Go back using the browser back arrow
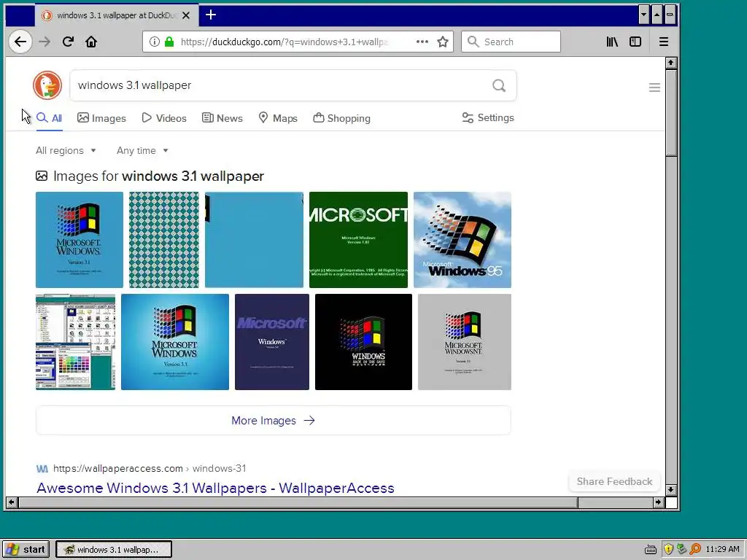The height and width of the screenshot is (560, 747). click(20, 42)
